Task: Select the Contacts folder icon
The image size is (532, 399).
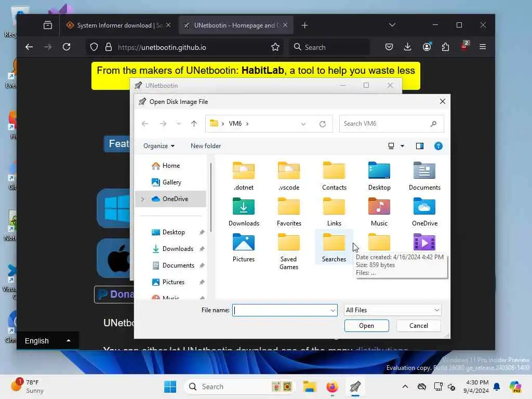Action: [x=334, y=170]
